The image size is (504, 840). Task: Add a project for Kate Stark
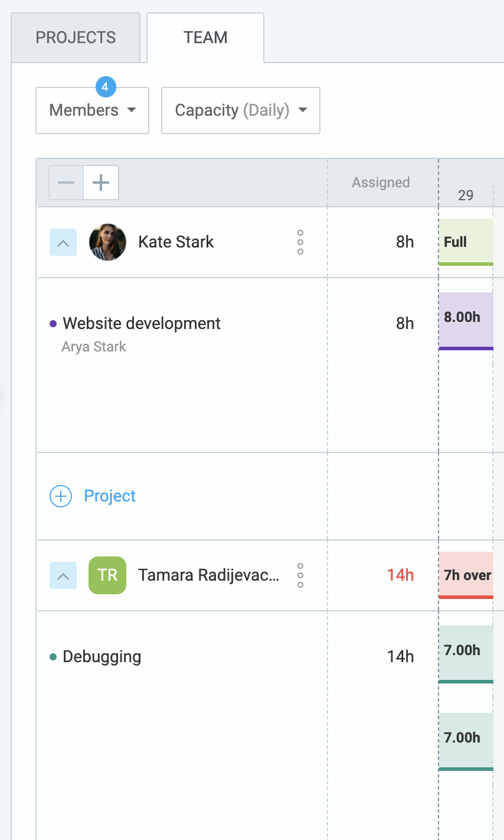(x=92, y=496)
